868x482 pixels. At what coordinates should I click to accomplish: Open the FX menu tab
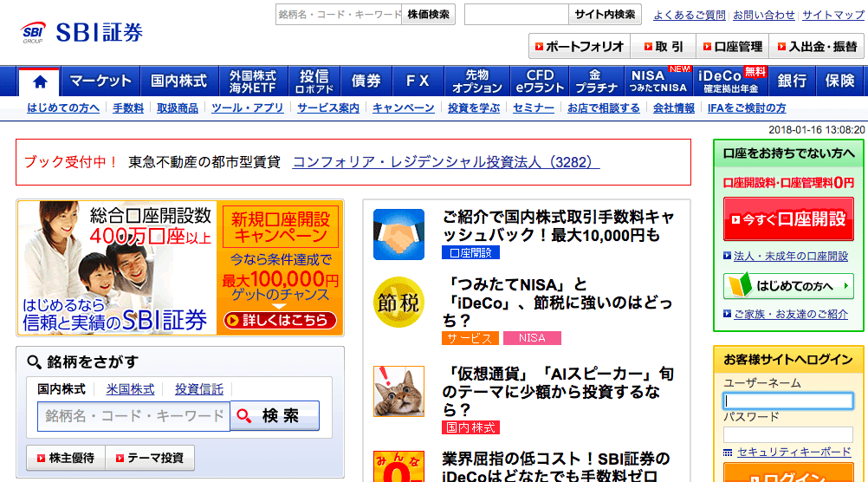(x=418, y=81)
